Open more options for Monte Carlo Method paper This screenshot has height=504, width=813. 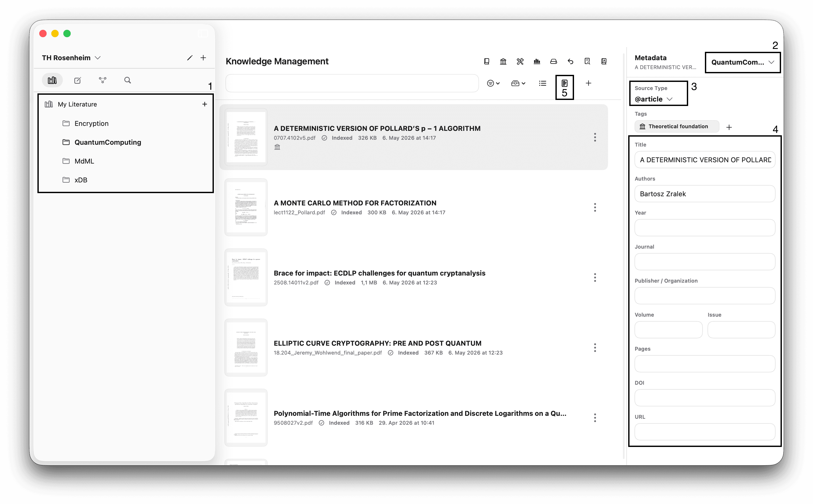[595, 207]
